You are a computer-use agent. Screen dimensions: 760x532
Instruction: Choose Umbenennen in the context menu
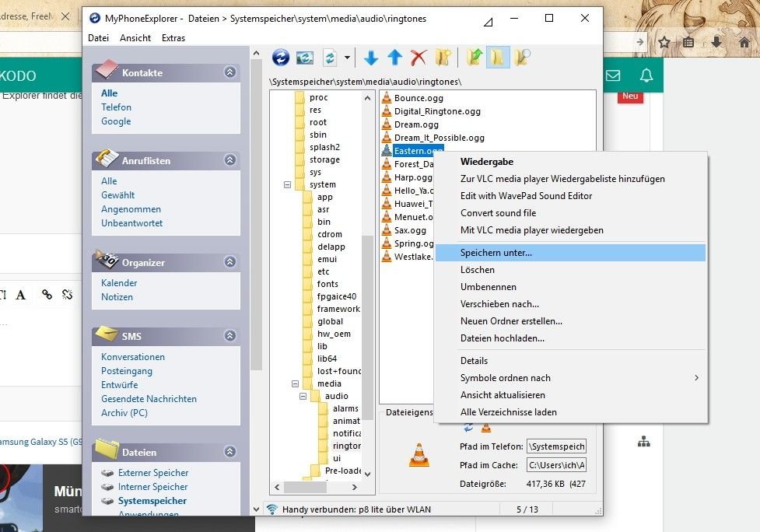pyautogui.click(x=570, y=287)
